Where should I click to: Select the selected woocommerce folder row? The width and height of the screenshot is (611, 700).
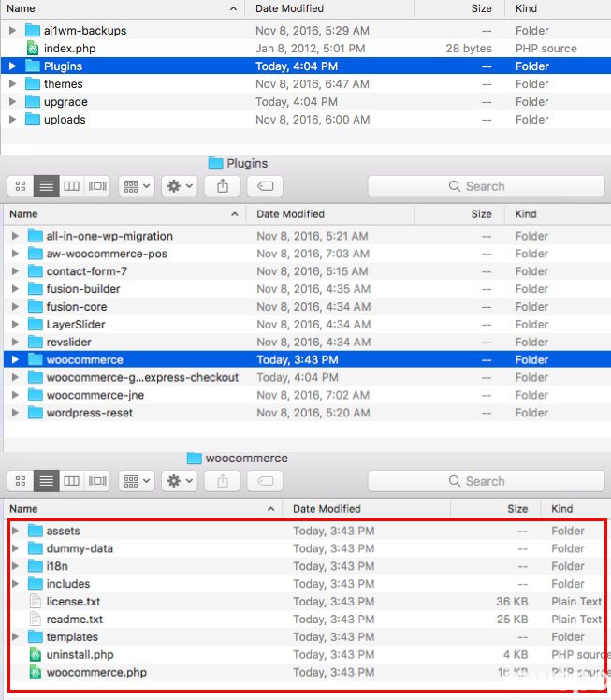(307, 359)
